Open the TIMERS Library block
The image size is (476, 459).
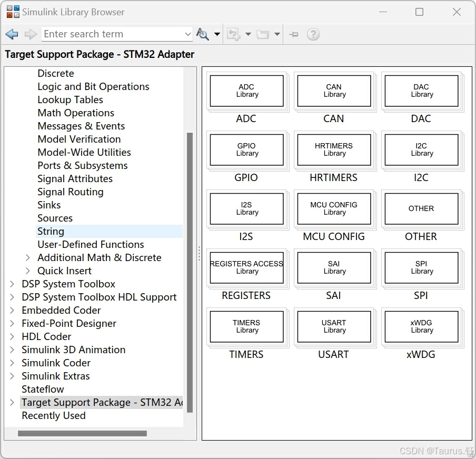(246, 326)
